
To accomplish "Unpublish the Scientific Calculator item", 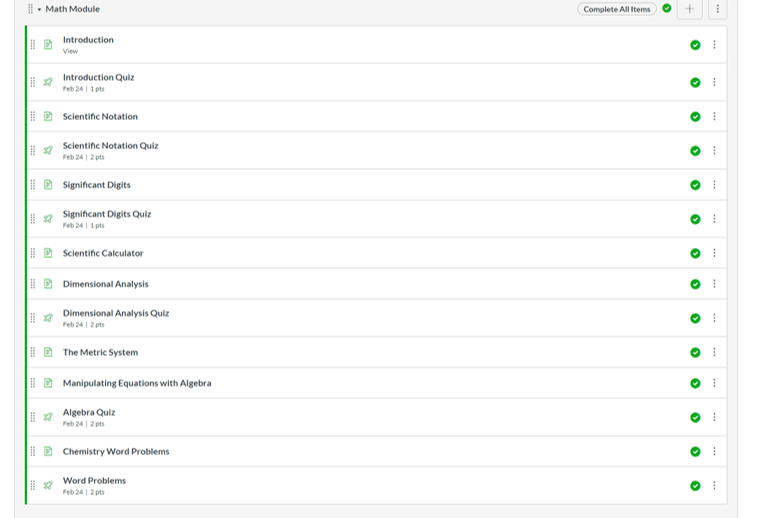I will click(695, 254).
